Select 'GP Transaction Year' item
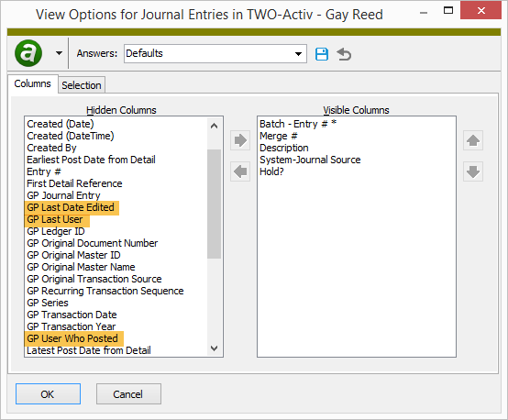The height and width of the screenshot is (420, 508). coord(72,326)
